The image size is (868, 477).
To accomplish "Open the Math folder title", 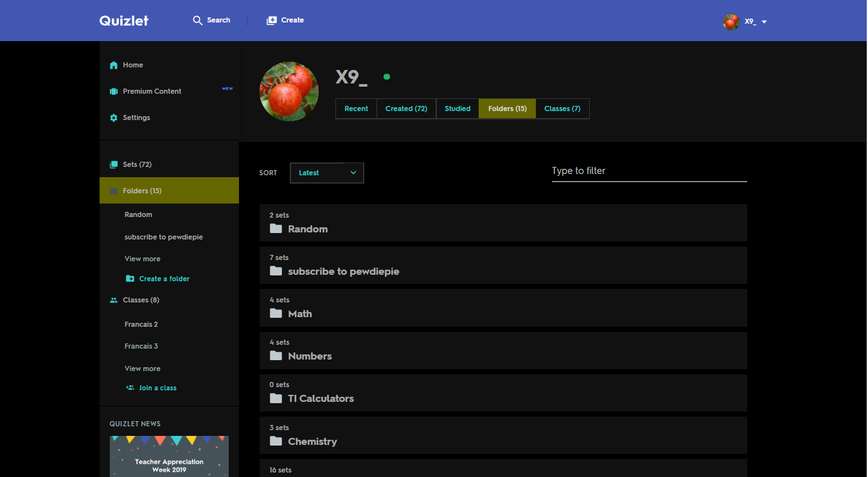I will coord(300,314).
